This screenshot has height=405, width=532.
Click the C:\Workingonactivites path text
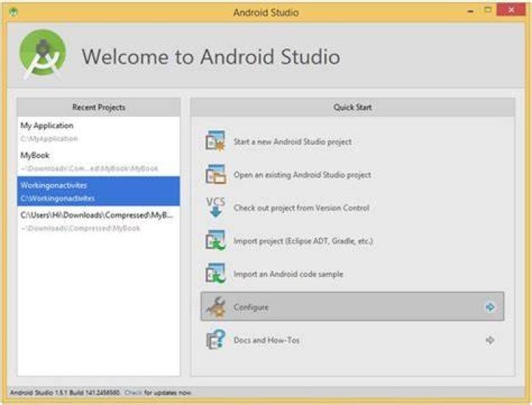coord(58,198)
